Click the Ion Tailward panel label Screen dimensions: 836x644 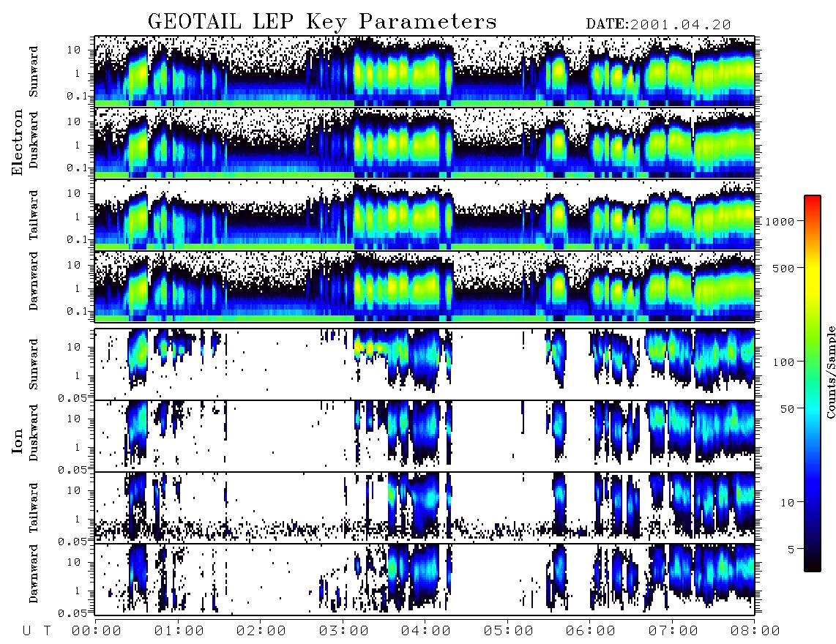pyautogui.click(x=34, y=508)
